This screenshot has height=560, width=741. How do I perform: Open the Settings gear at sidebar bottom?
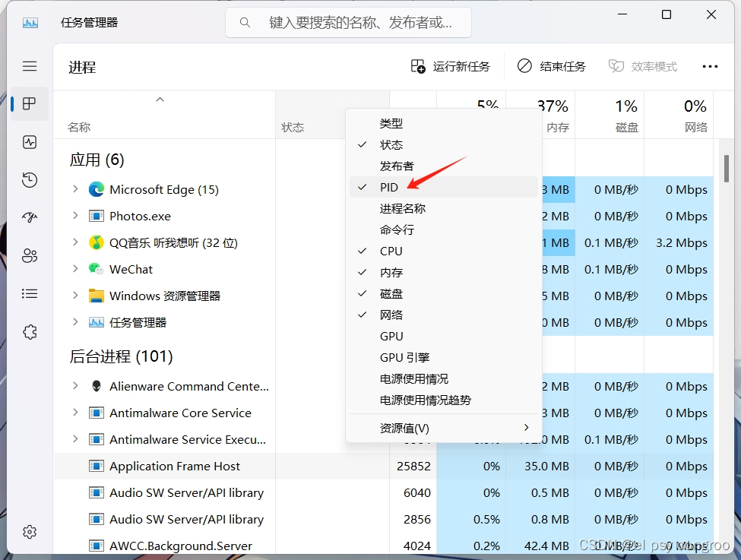click(30, 532)
